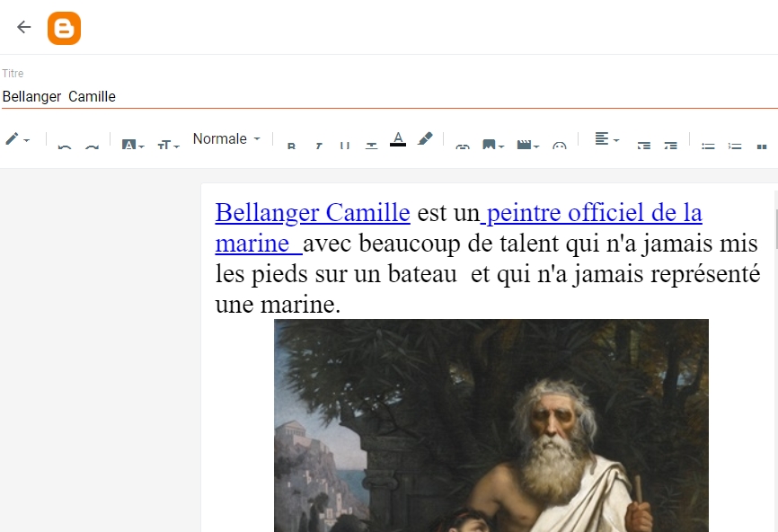Toggle the numbered list

(735, 146)
